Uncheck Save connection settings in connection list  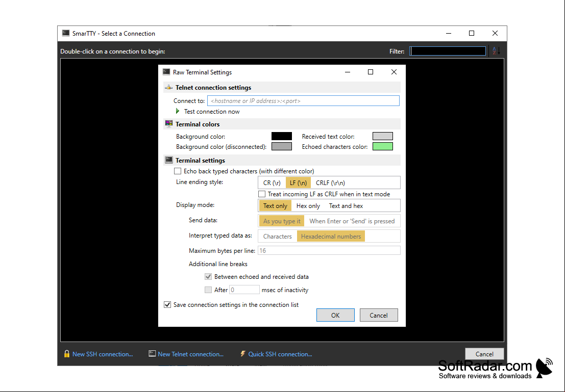coord(167,304)
